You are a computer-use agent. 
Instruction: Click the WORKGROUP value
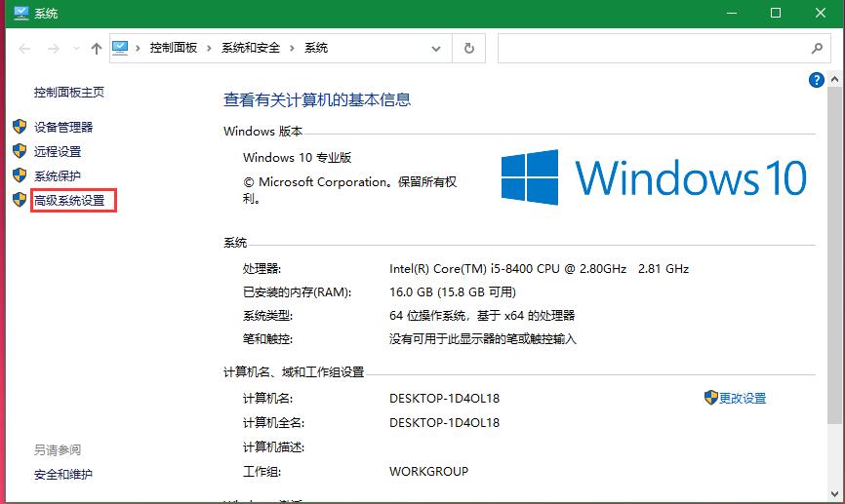[428, 471]
